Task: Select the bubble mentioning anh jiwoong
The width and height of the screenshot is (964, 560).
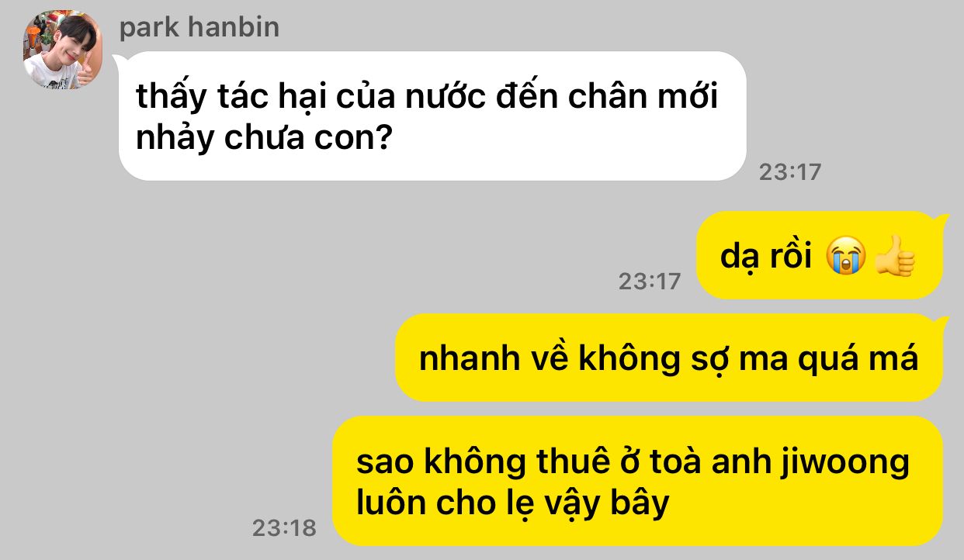Action: (637, 482)
